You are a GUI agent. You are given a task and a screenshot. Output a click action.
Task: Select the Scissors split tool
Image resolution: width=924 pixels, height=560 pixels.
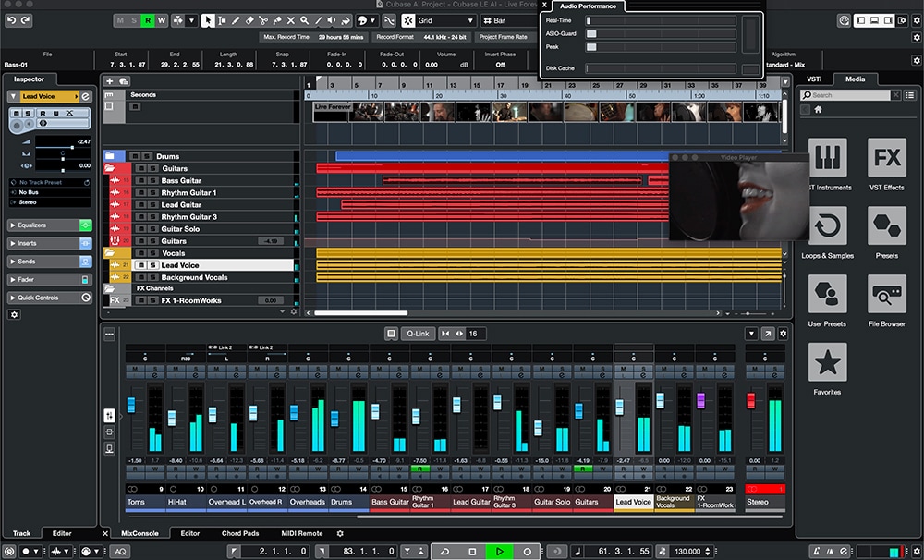click(263, 20)
